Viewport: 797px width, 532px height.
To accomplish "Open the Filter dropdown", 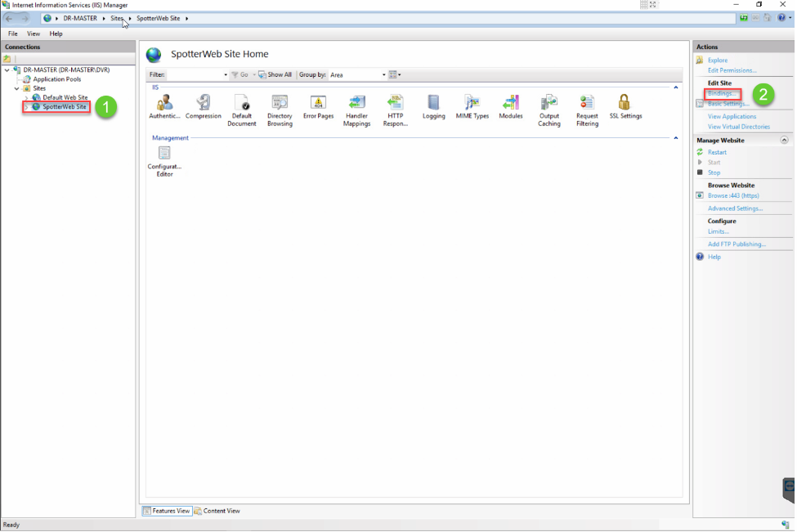I will click(x=225, y=74).
